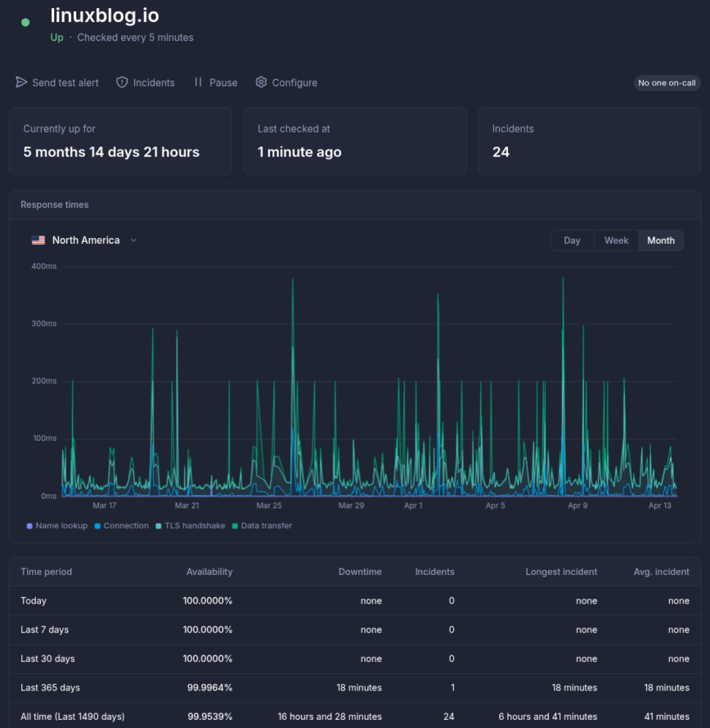The image size is (710, 728).
Task: Click the 400ms axis label
Action: point(43,266)
